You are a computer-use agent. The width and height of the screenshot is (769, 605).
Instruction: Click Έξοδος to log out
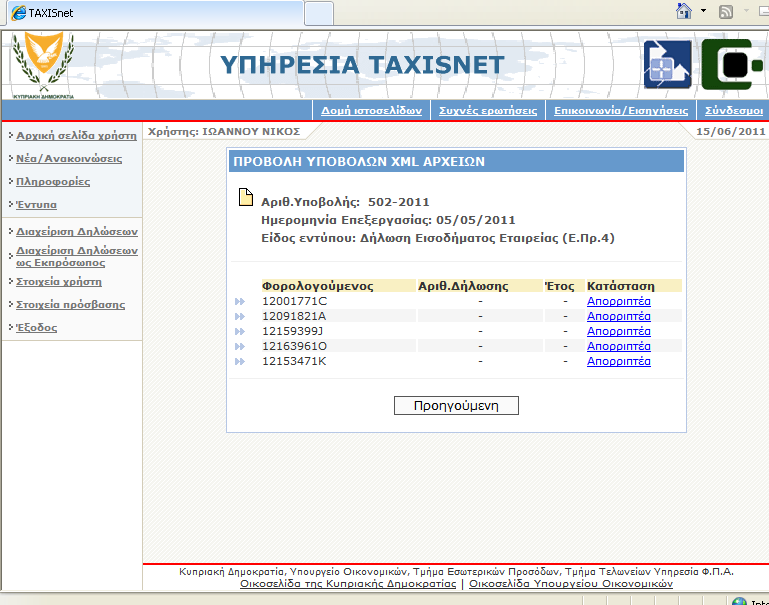[36, 328]
